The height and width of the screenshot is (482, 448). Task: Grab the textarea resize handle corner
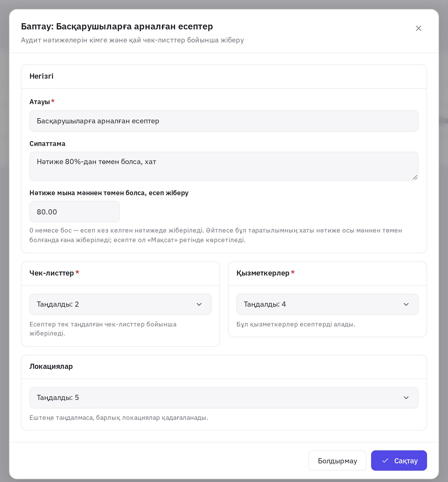pyautogui.click(x=415, y=177)
